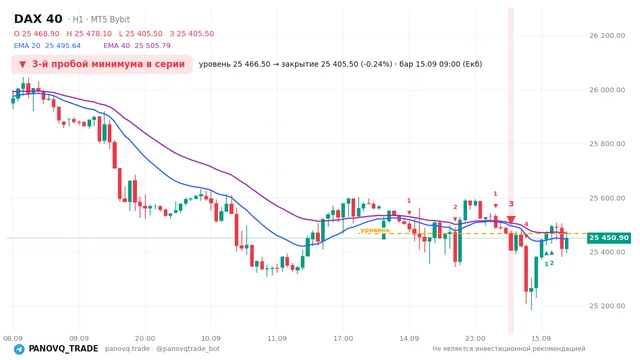The image size is (640, 360).
Task: Click the 20:00 time axis label
Action: click(x=145, y=338)
